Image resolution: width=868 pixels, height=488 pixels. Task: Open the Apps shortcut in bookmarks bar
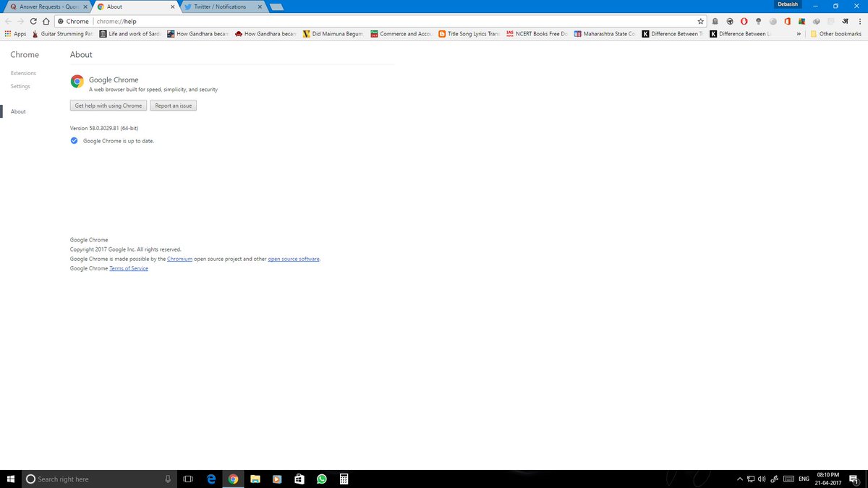(15, 34)
